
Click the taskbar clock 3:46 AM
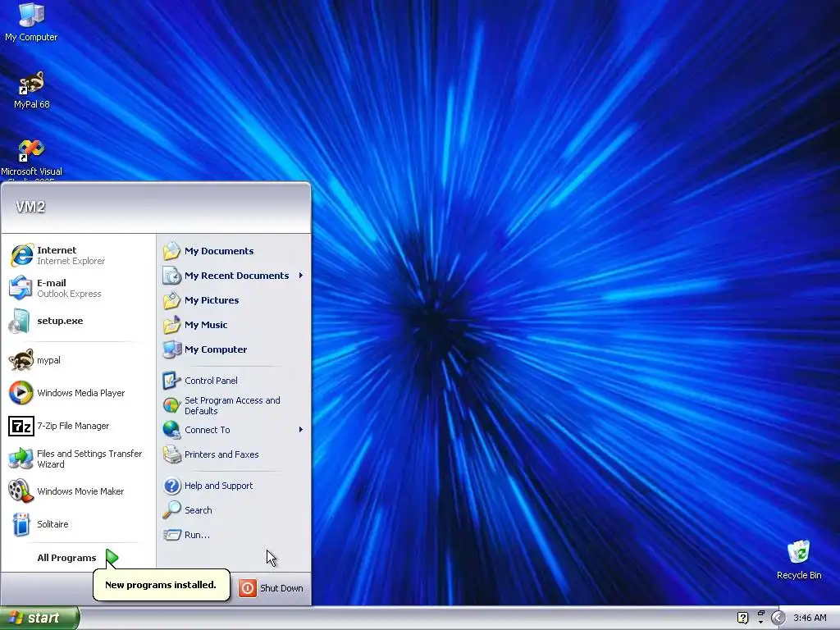click(x=810, y=618)
